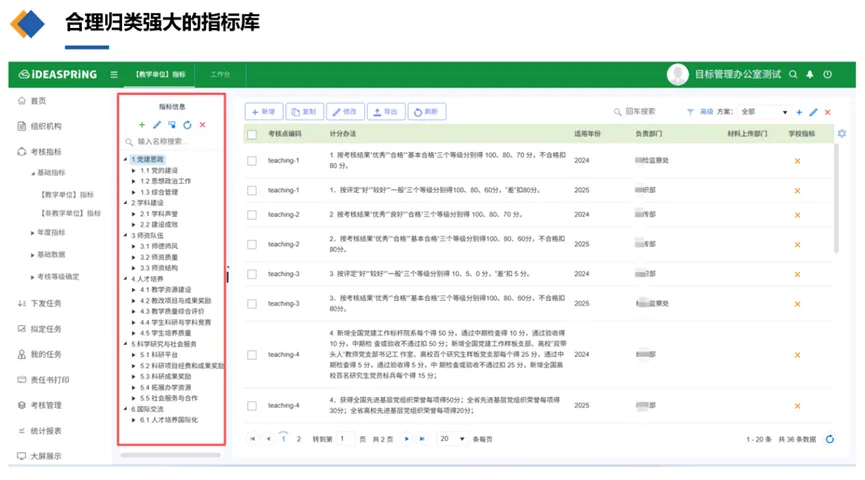Check the teaching-4 2025 row checkbox
The width and height of the screenshot is (865, 480).
click(x=252, y=406)
